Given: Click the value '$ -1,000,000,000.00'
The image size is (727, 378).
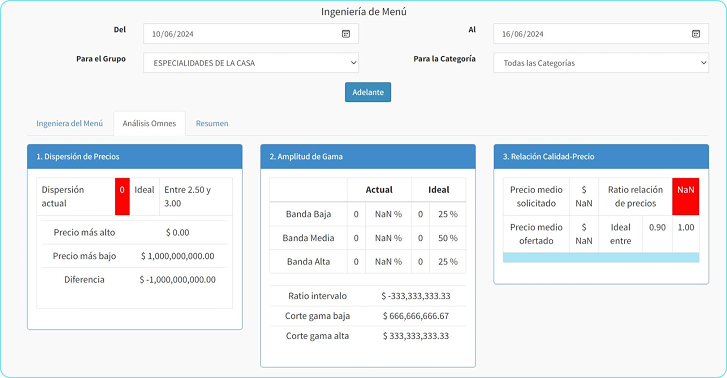Looking at the screenshot, I should point(178,280).
